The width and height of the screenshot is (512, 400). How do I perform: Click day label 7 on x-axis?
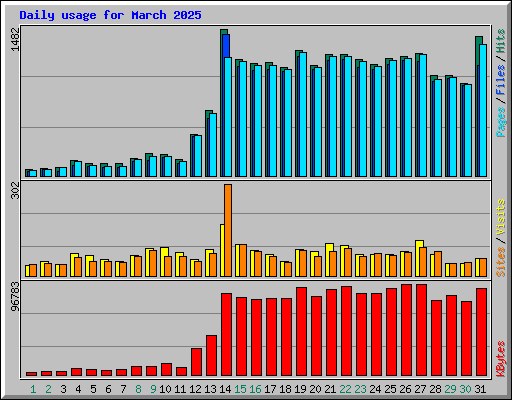click(x=123, y=389)
